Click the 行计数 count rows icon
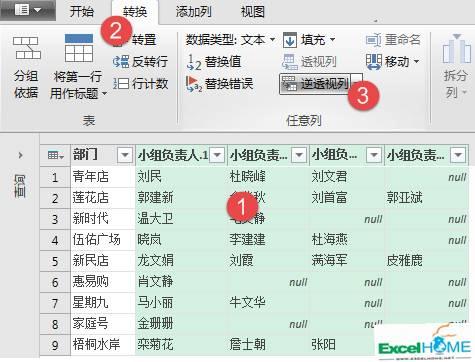The image size is (475, 362). click(121, 83)
